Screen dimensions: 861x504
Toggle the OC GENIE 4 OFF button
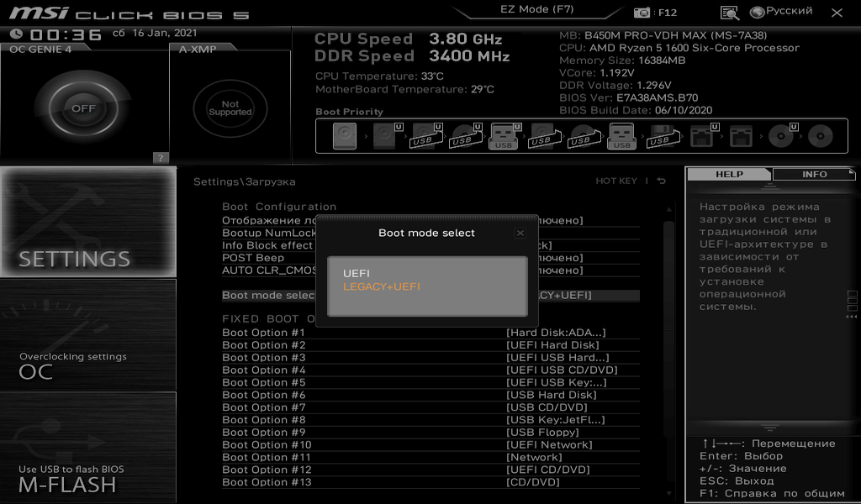point(83,108)
